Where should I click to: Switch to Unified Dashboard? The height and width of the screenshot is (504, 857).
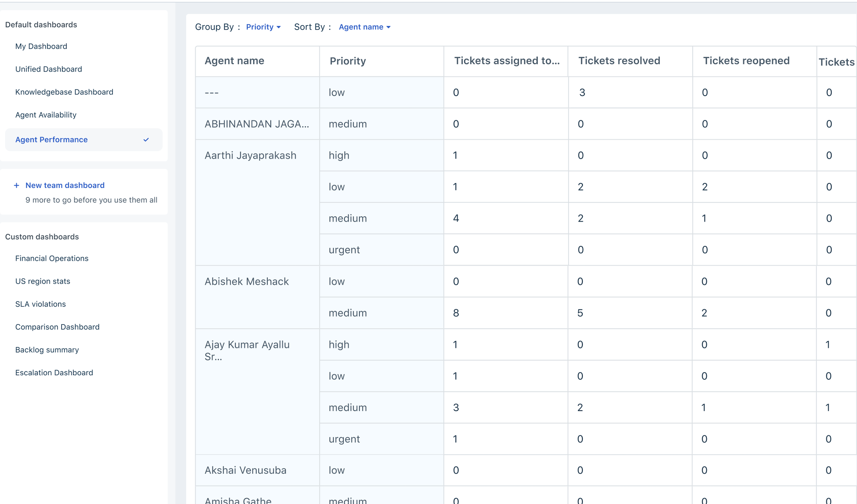49,69
